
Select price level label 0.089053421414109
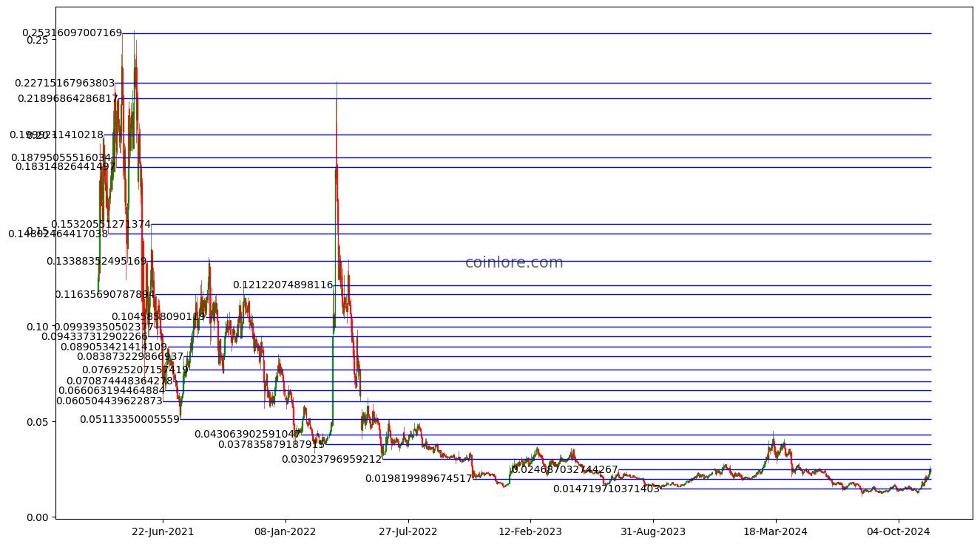pyautogui.click(x=114, y=347)
